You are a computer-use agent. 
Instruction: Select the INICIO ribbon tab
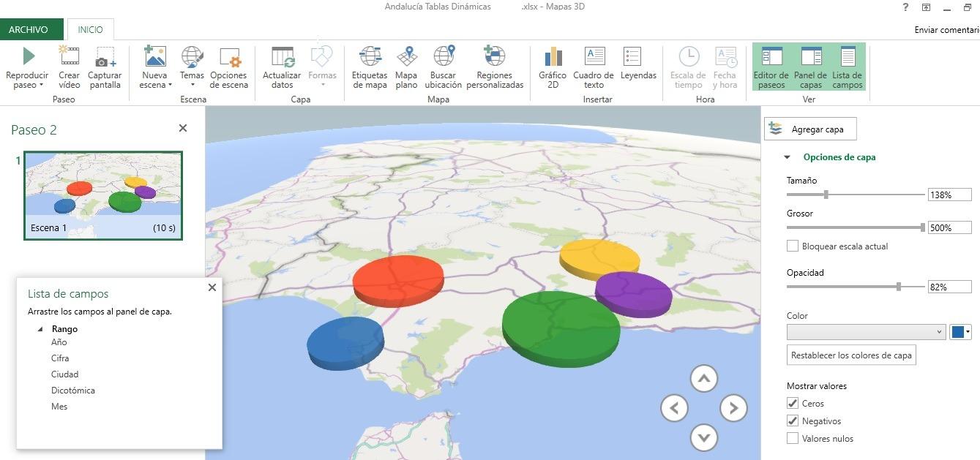point(90,29)
